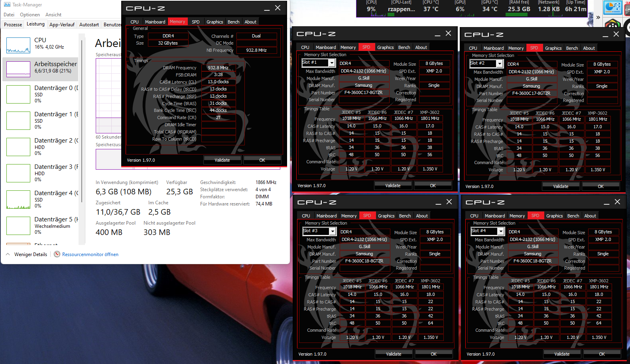Open Graphics tab in Memory CPU-Z window
Viewport: 630px width, 364px height.
coord(215,22)
